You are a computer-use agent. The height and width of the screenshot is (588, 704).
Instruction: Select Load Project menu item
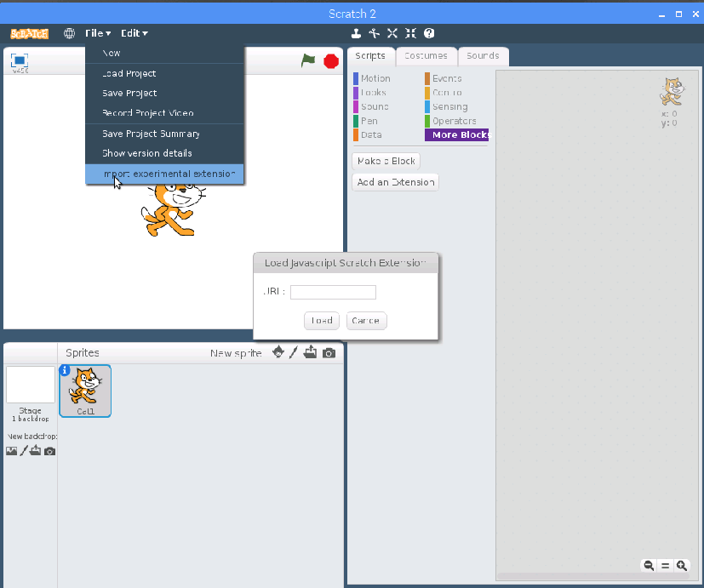164,74
